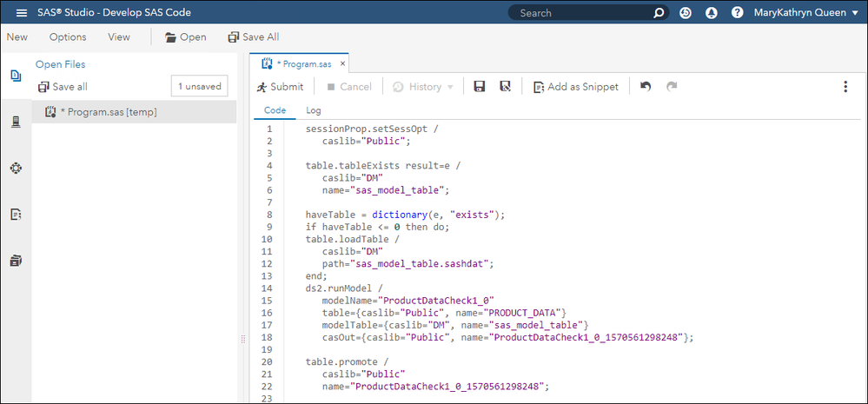Switch to the Log tab
Image resolution: width=868 pixels, height=404 pixels.
314,110
